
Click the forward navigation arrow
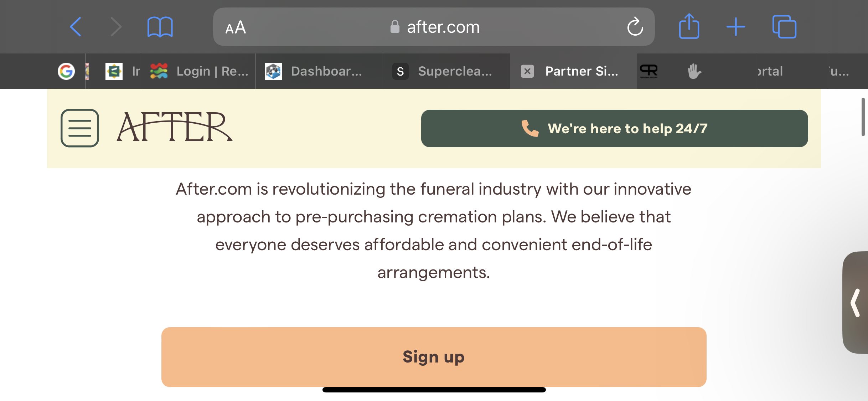(x=116, y=27)
